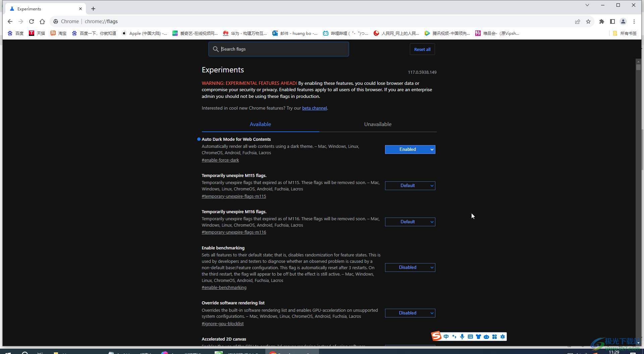Screen dimensions: 644x354
Task: Follow the beta channel link
Action: click(x=314, y=108)
